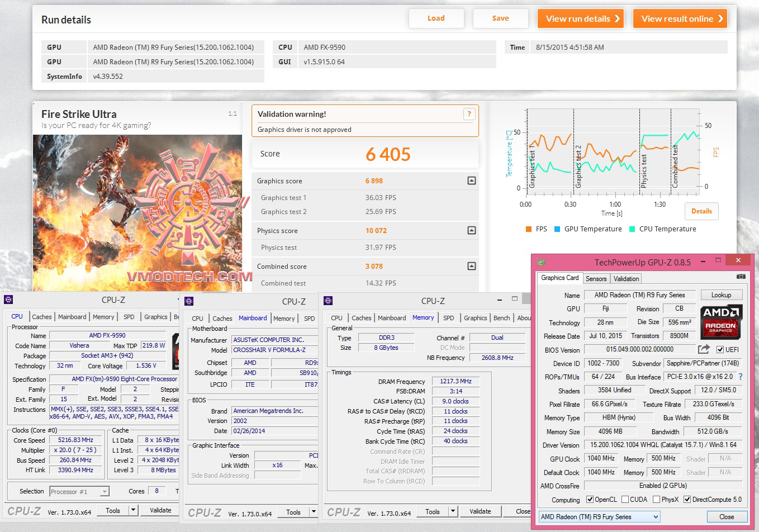Click the app icon of the CPU-Z Mainboard window
Image resolution: width=759 pixels, height=532 pixels.
click(189, 301)
